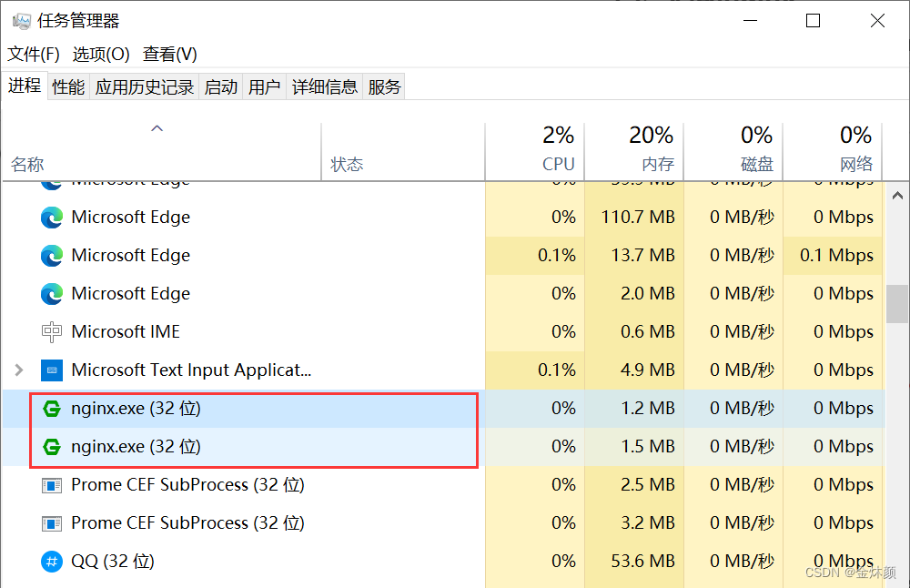Sort by the 内存 column header
This screenshot has height=588, width=910.
(633, 151)
